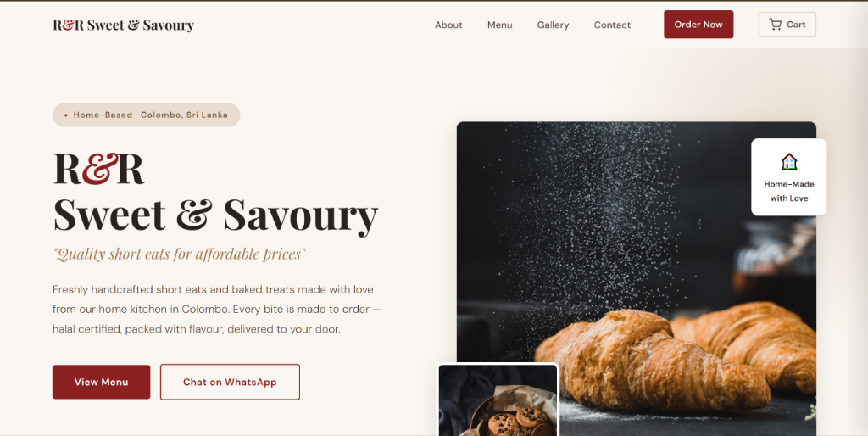Click the large R&R Sweet & Savoury heading
Viewport: 868px width, 436px height.
pos(215,191)
